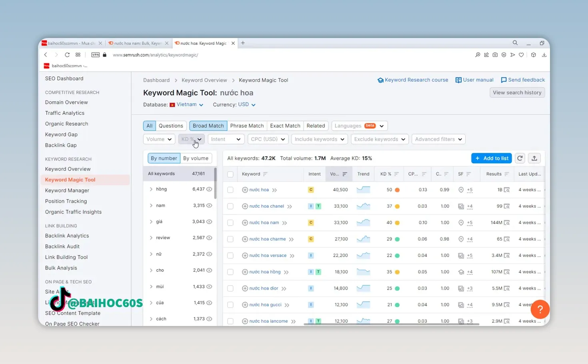The height and width of the screenshot is (364, 588).
Task: Open the Advanced filters dropdown
Action: [x=438, y=139]
